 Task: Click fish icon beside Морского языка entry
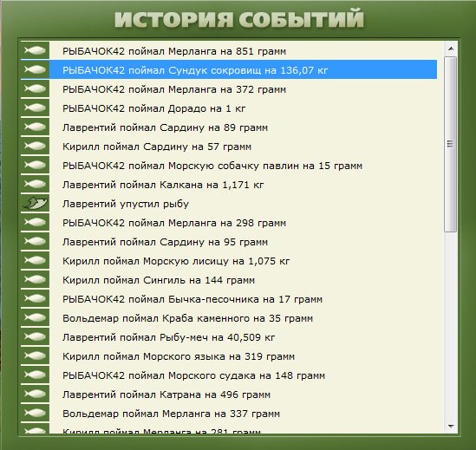click(x=35, y=355)
